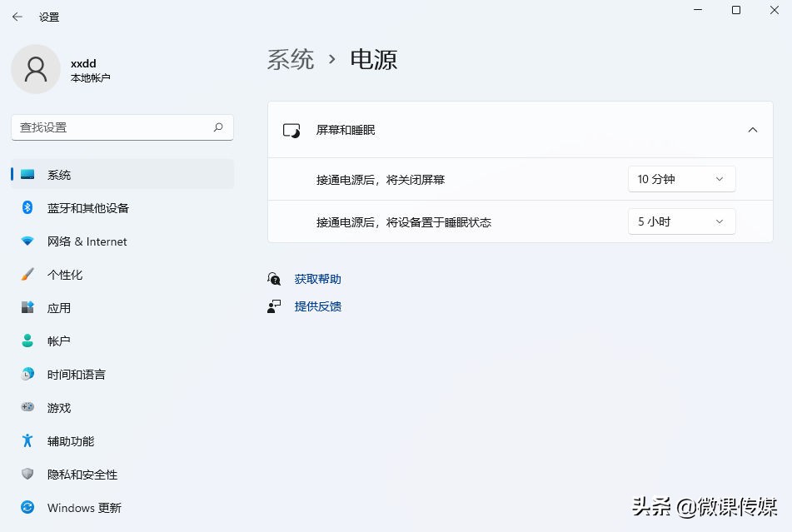Open 游戏 settings

[x=122, y=407]
